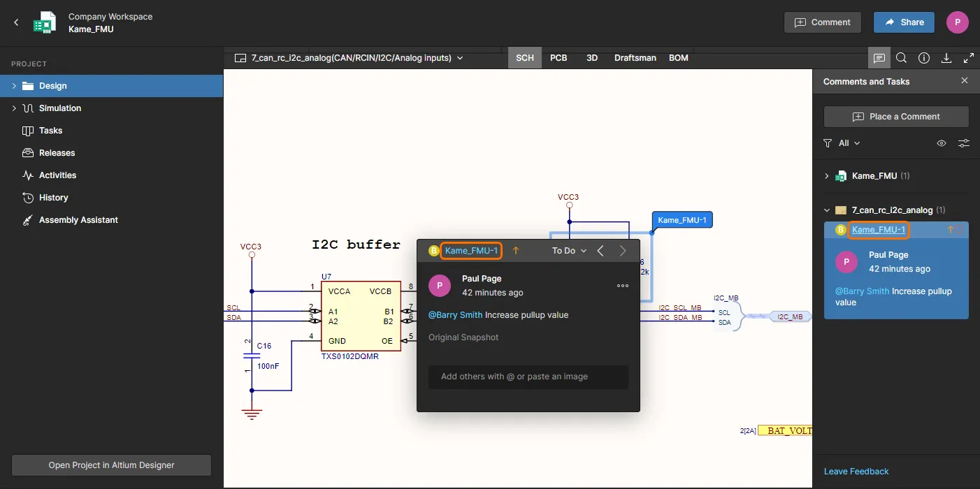Open the To Do status dropdown
Viewport: 980px width, 489px height.
click(568, 251)
